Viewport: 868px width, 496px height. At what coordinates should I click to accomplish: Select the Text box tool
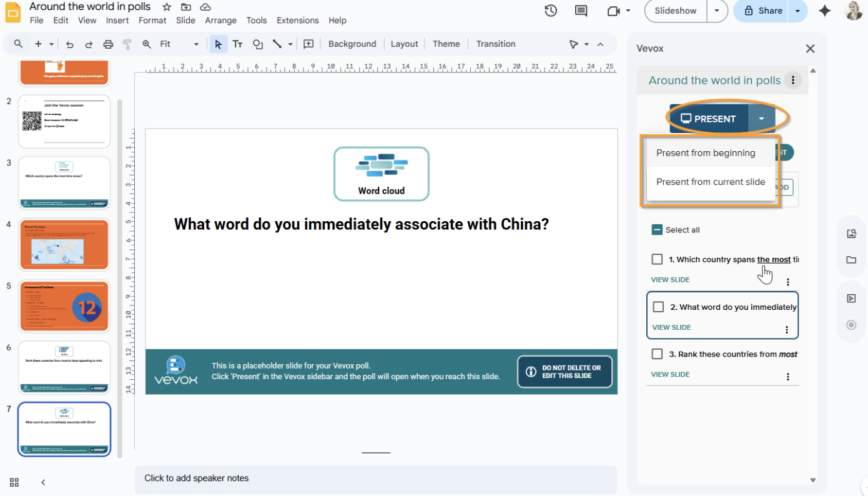pos(237,44)
